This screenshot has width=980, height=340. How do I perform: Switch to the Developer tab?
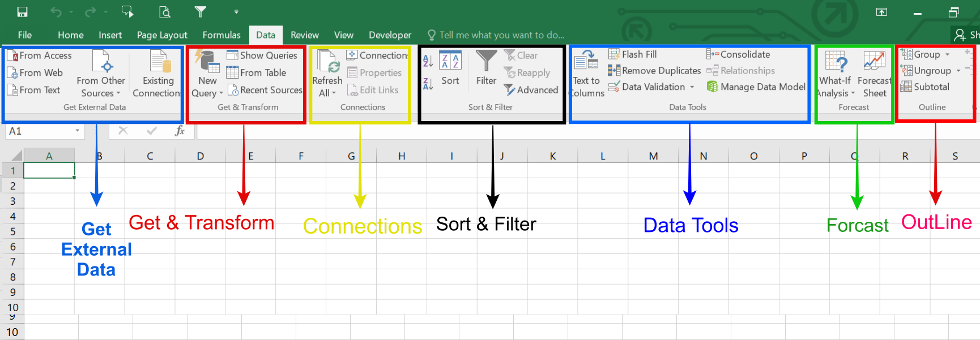pos(390,35)
